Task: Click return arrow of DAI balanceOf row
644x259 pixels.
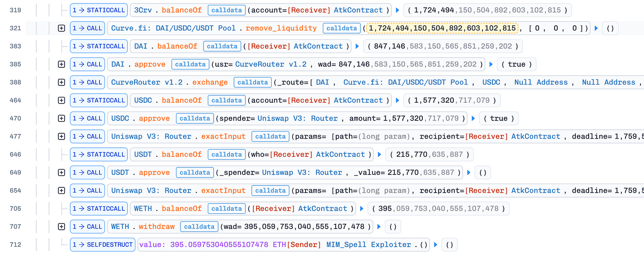Action: tap(357, 46)
